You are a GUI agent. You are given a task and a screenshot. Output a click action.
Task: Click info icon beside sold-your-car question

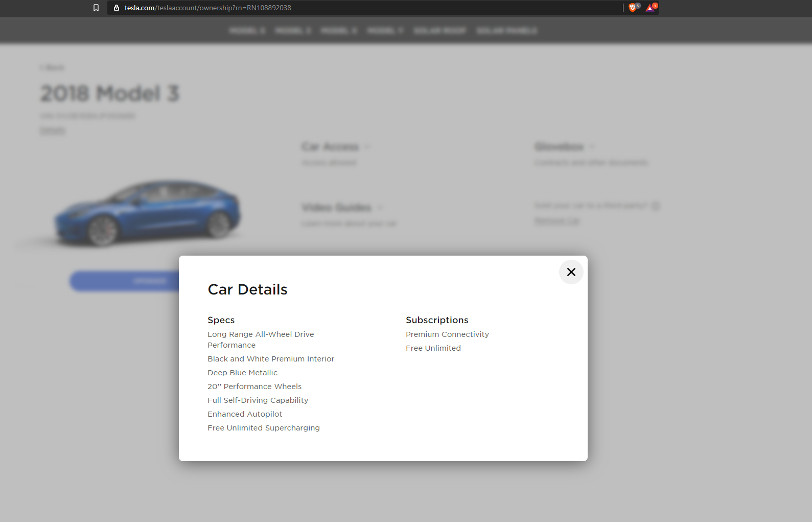pyautogui.click(x=656, y=206)
